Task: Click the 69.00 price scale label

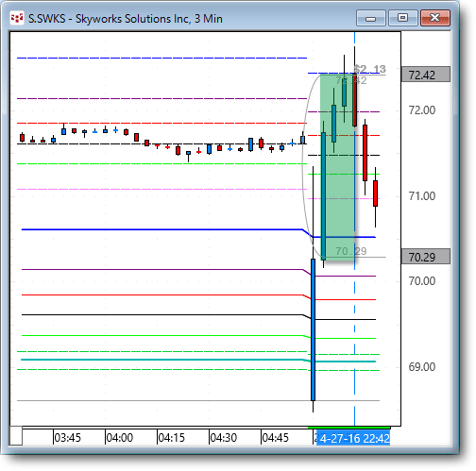Action: [x=422, y=367]
